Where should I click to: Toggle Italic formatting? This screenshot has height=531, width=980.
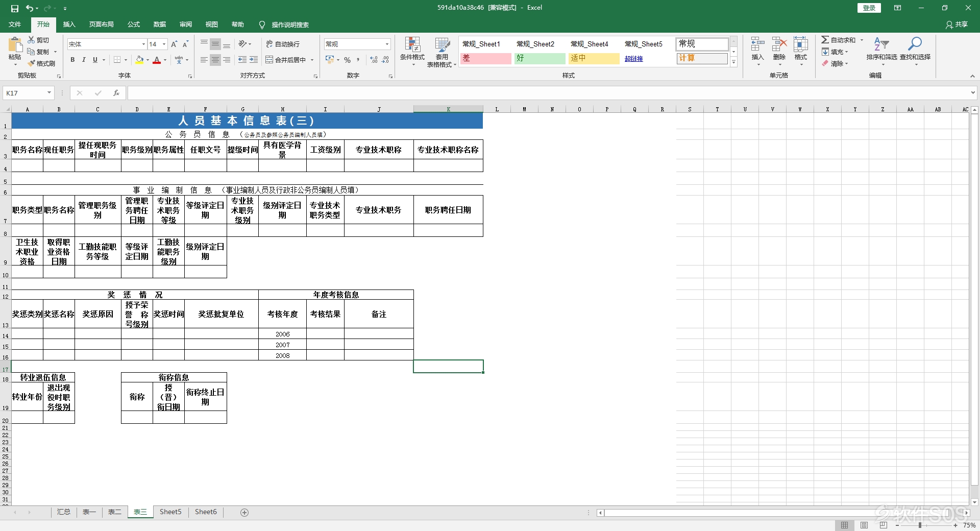coord(84,60)
